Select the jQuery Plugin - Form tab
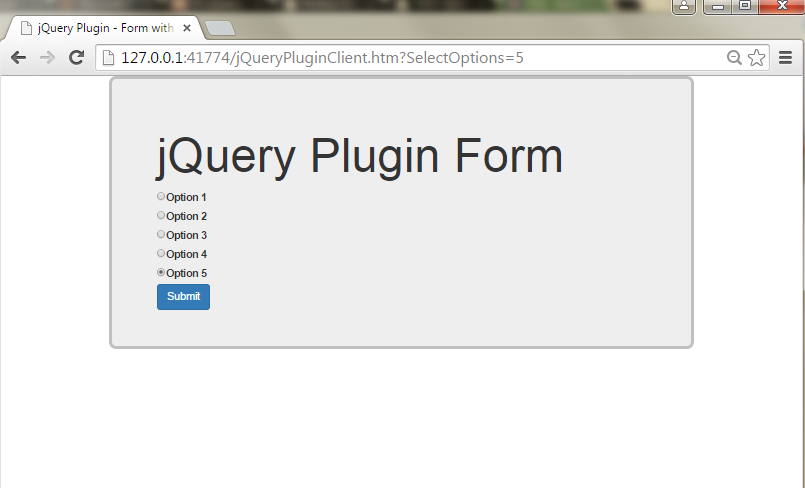 pyautogui.click(x=105, y=28)
